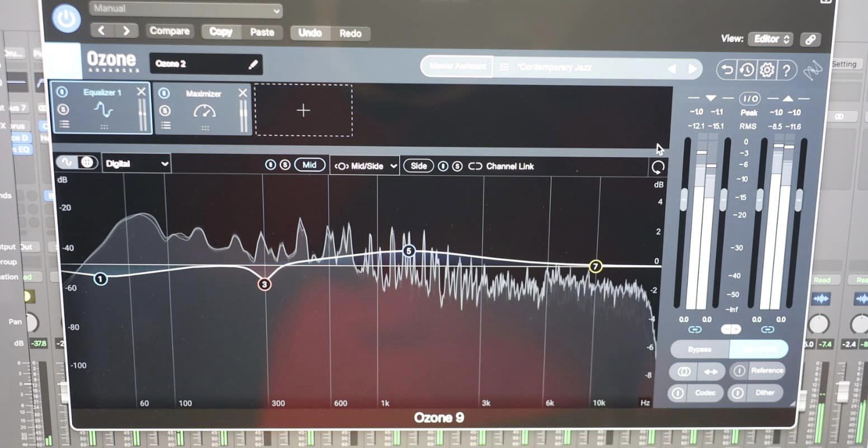
Task: Bypass the Side channel
Action: click(443, 166)
